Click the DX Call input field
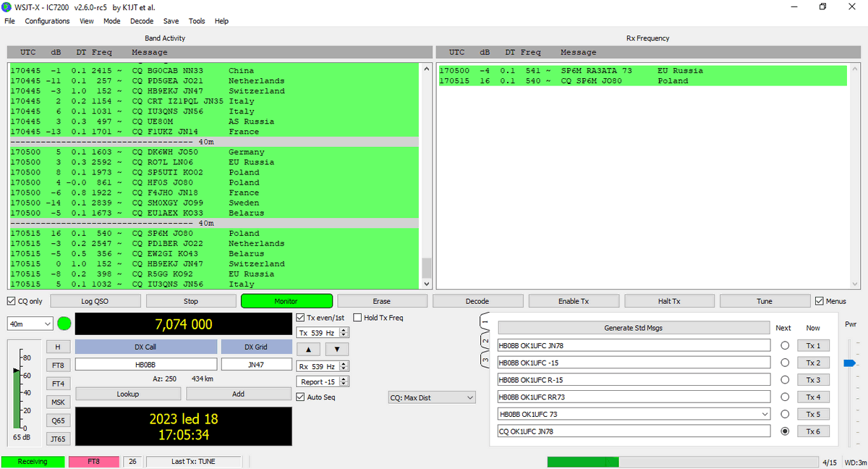The width and height of the screenshot is (868, 469). pyautogui.click(x=145, y=364)
